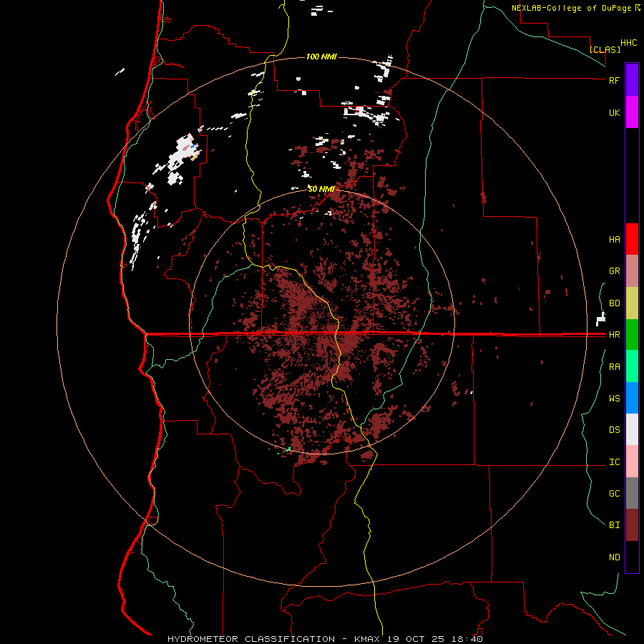
Task: Click the IC legend label
Action: (x=614, y=462)
